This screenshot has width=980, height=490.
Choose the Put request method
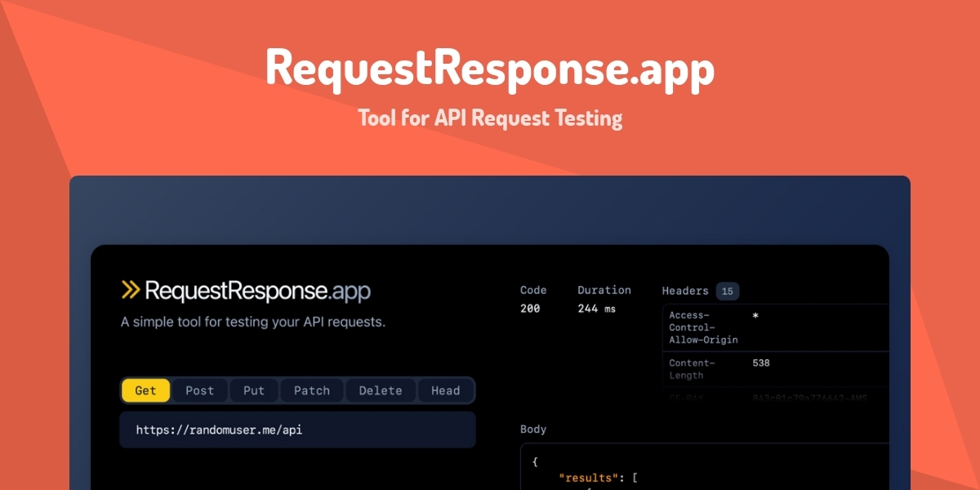(x=254, y=390)
